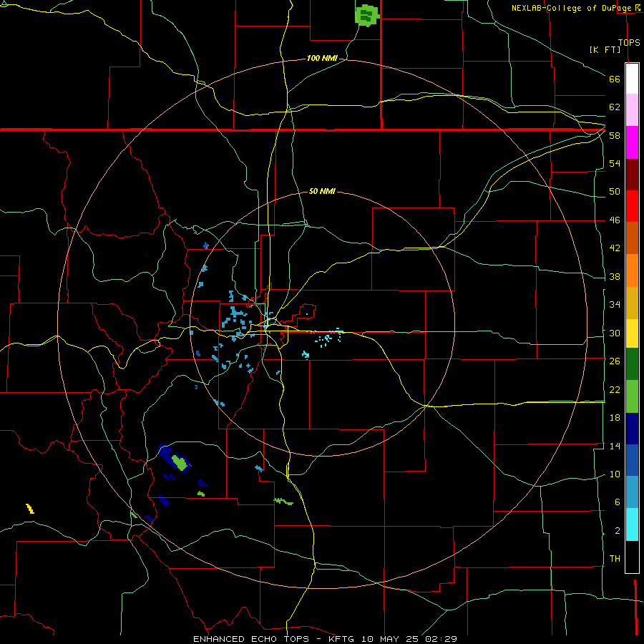Click the thin green streak echo south of center
This screenshot has height=644, width=644.
pos(283,502)
